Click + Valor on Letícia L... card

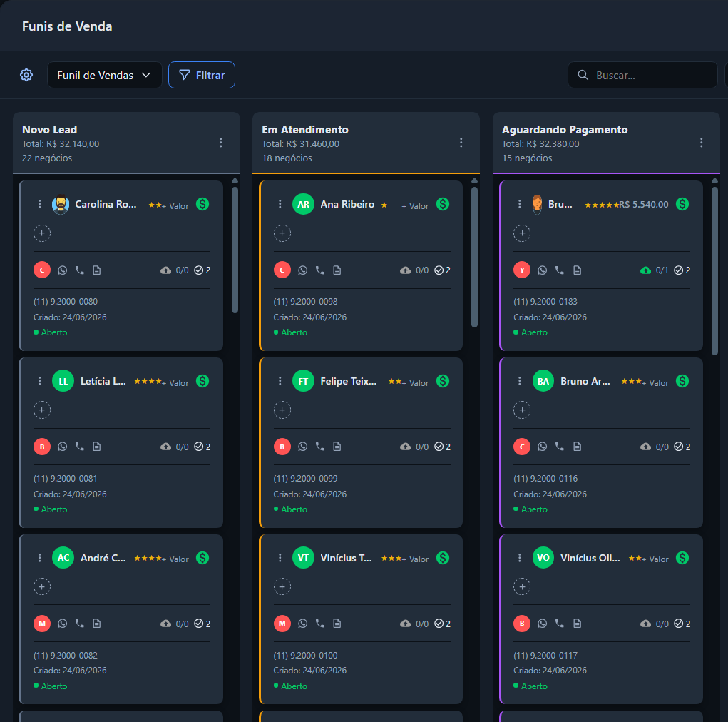pyautogui.click(x=175, y=382)
